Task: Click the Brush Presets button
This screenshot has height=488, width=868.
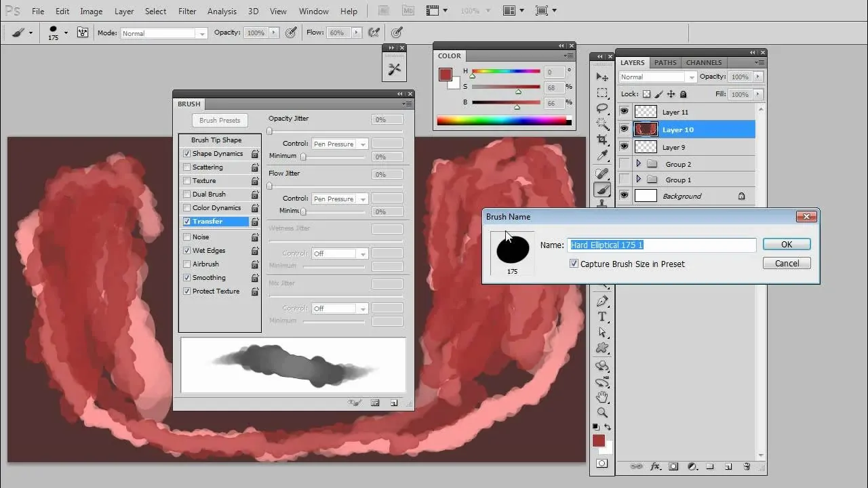Action: pos(220,121)
